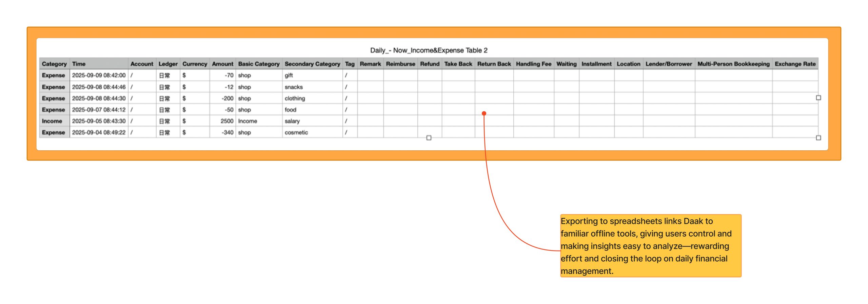Select the Income row header cell
Image resolution: width=868 pixels, height=304 pixels.
tap(54, 121)
